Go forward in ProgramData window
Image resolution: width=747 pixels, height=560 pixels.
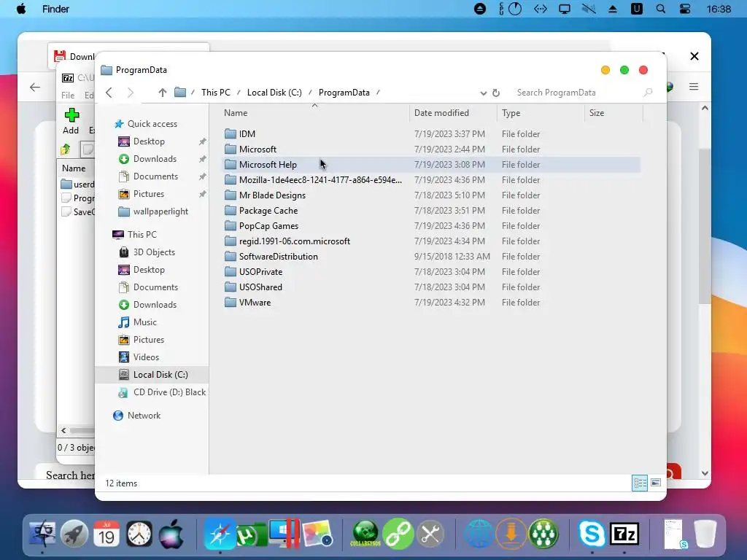click(x=130, y=93)
